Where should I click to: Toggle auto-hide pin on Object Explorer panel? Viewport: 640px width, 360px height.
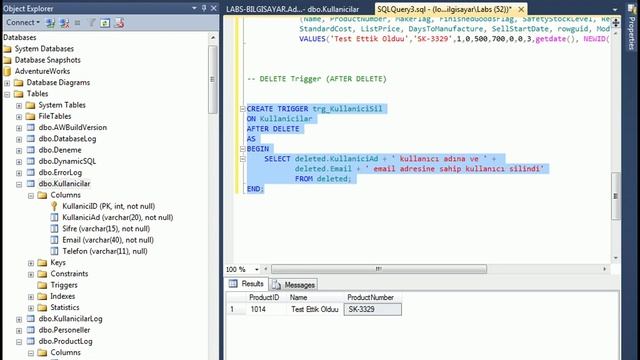[204, 8]
